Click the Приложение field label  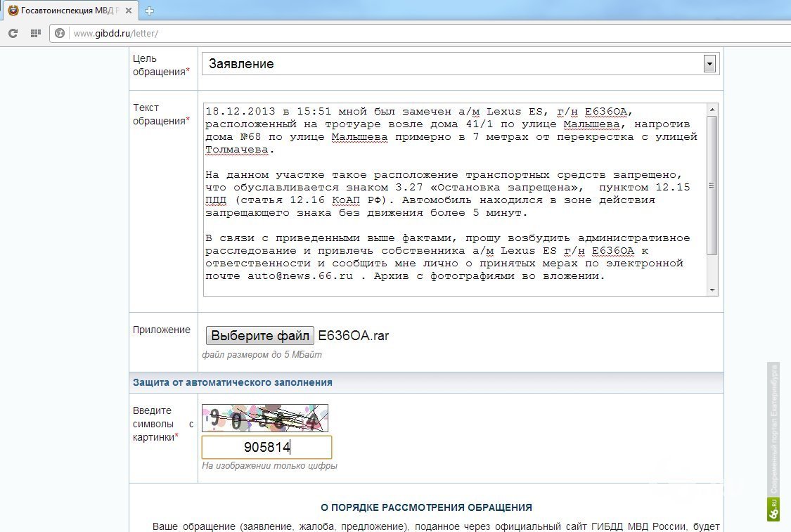coord(162,330)
